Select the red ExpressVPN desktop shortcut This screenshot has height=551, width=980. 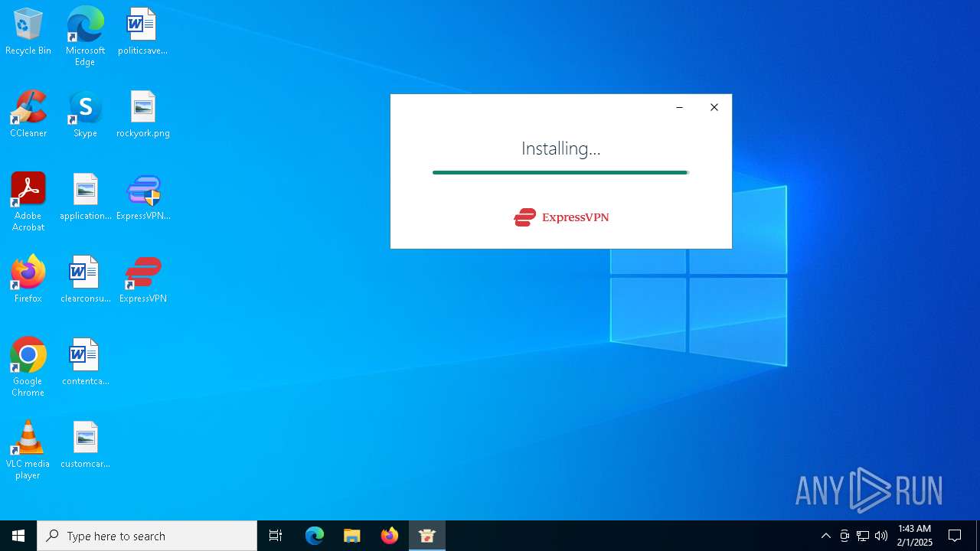click(142, 279)
